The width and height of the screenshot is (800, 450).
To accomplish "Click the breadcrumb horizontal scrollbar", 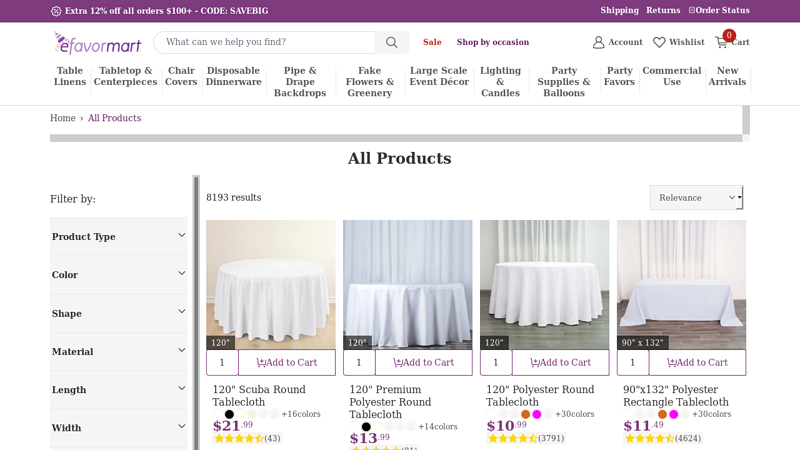I will [x=396, y=138].
